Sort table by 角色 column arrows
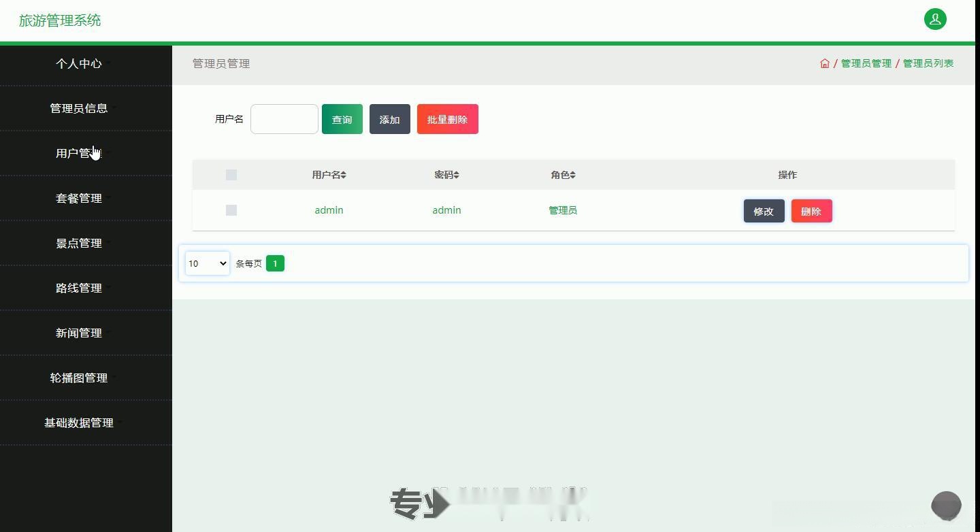 [573, 175]
